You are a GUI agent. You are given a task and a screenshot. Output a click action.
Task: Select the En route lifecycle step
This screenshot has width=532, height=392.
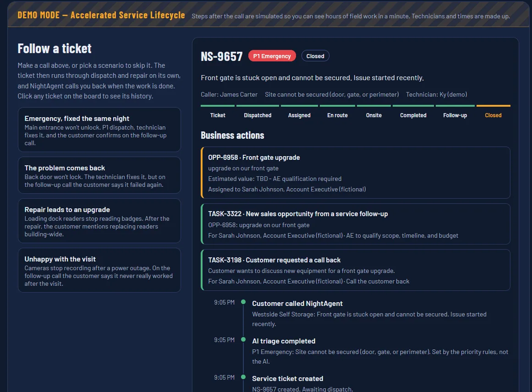337,112
